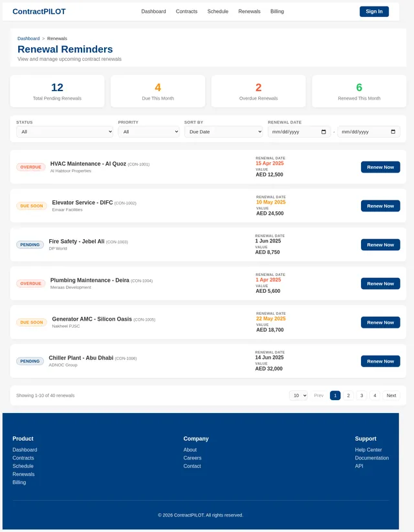Open the Priority filter dropdown
Screen dimensions: 414x532
click(x=149, y=132)
